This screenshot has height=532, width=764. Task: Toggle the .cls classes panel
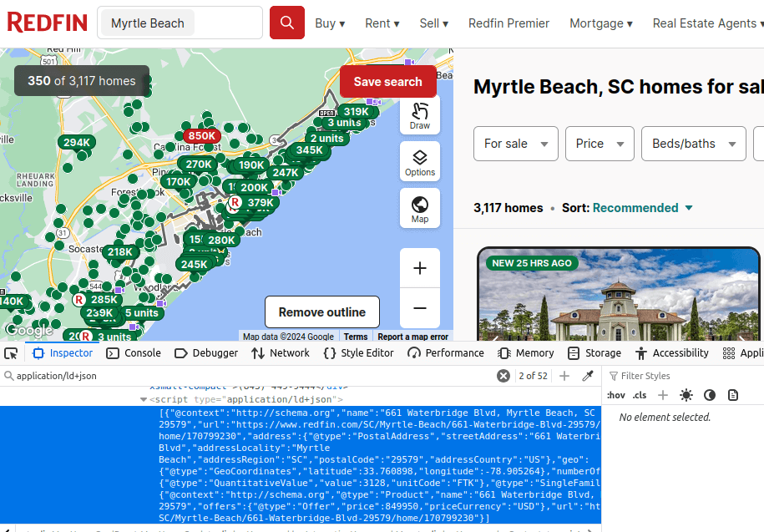640,395
